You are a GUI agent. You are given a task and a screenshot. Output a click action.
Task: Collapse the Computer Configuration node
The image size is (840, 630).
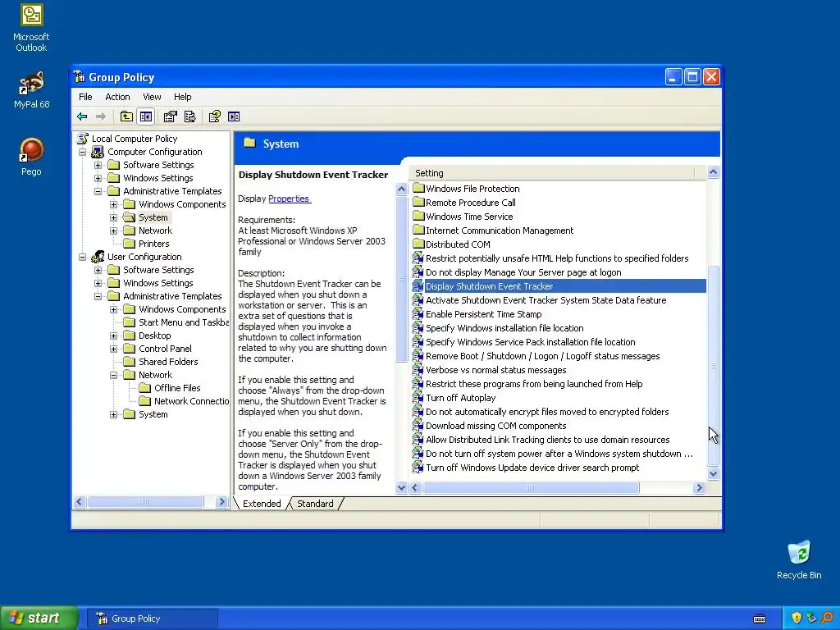pos(83,152)
